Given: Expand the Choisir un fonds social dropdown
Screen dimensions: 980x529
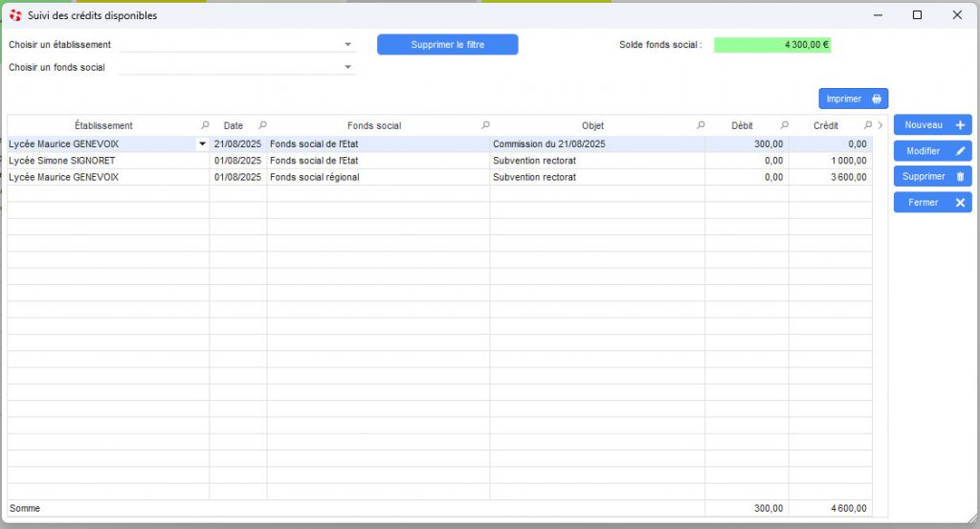Looking at the screenshot, I should (x=347, y=67).
